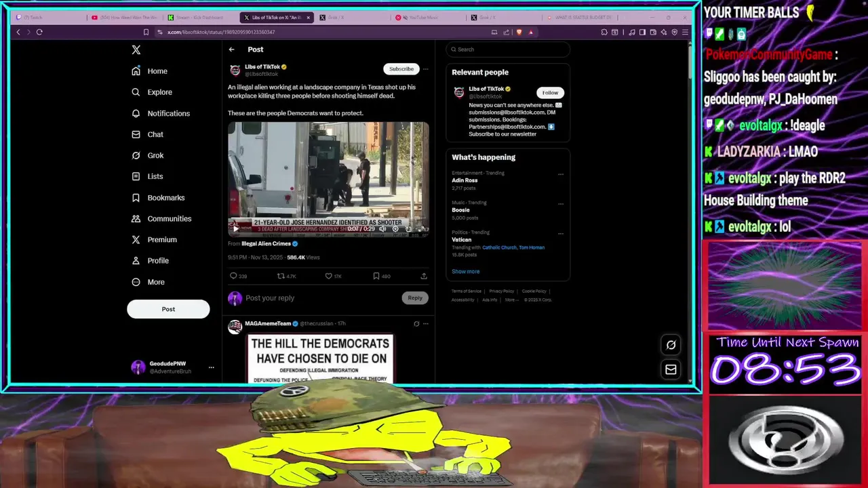
Task: Click the X logo in the sidebar
Action: pyautogui.click(x=136, y=49)
